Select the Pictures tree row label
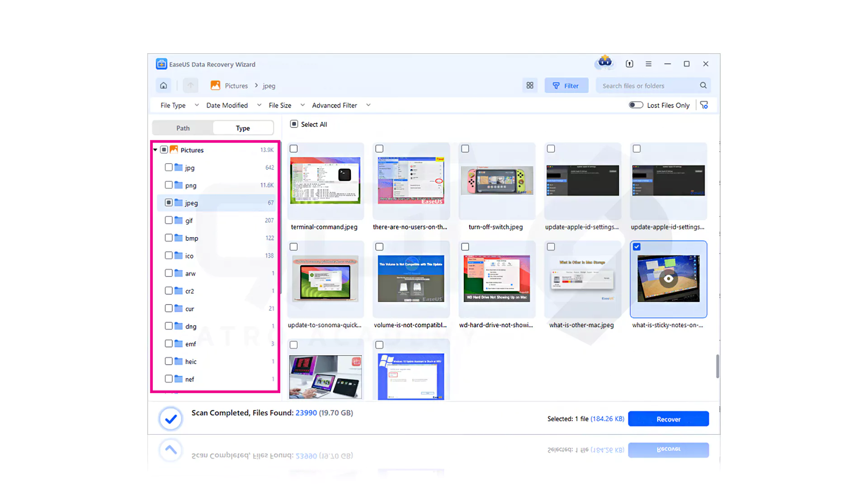The height and width of the screenshot is (488, 868). click(x=192, y=150)
